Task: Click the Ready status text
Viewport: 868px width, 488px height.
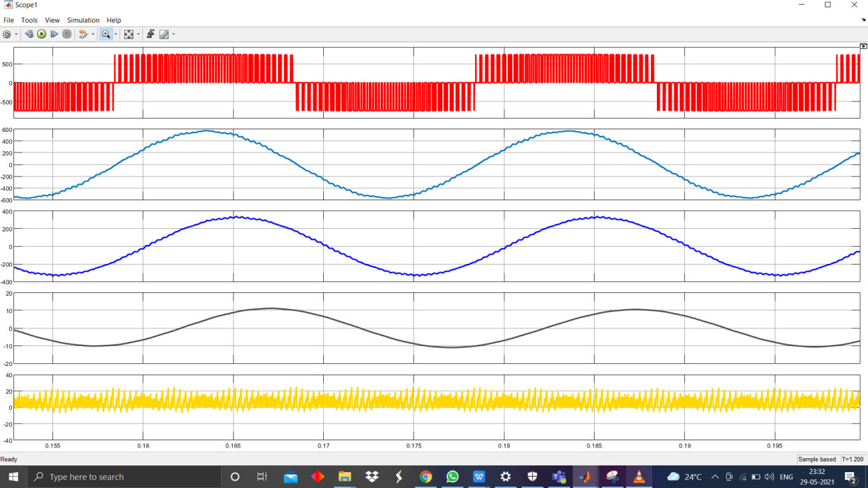Action: [x=9, y=459]
